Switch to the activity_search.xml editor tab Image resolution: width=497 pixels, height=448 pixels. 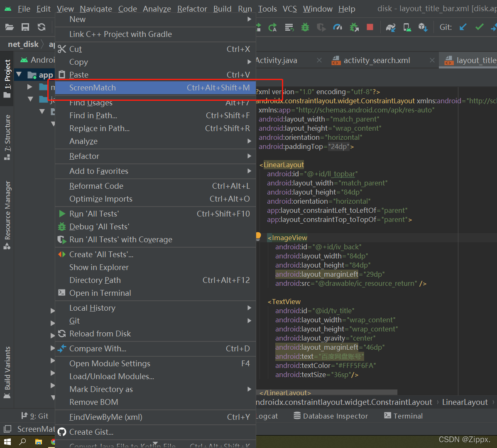coord(377,61)
